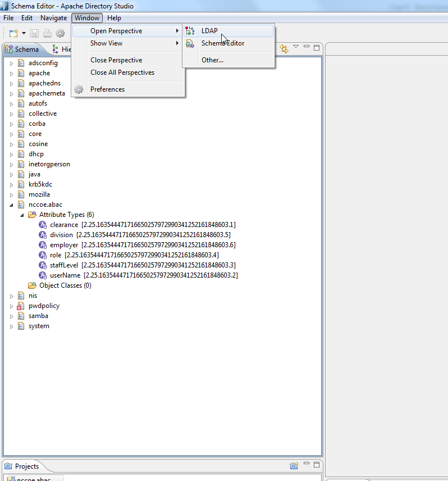Click the mozilla schema file icon

pos(21,194)
